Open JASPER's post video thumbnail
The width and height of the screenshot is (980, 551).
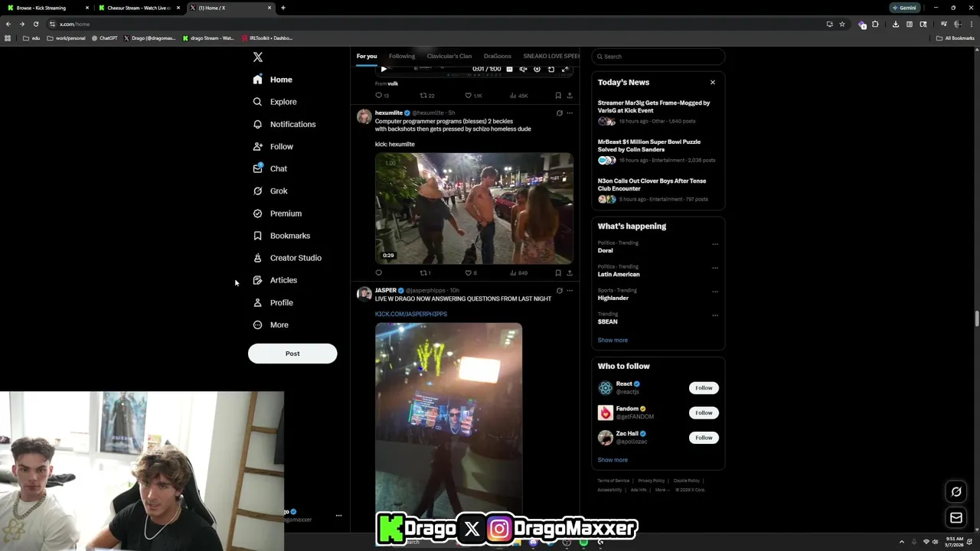pos(449,419)
